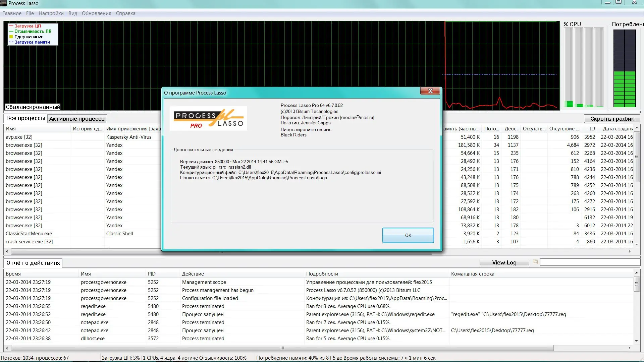644x362 pixels.
Task: Click the log filter input field
Action: (x=590, y=262)
